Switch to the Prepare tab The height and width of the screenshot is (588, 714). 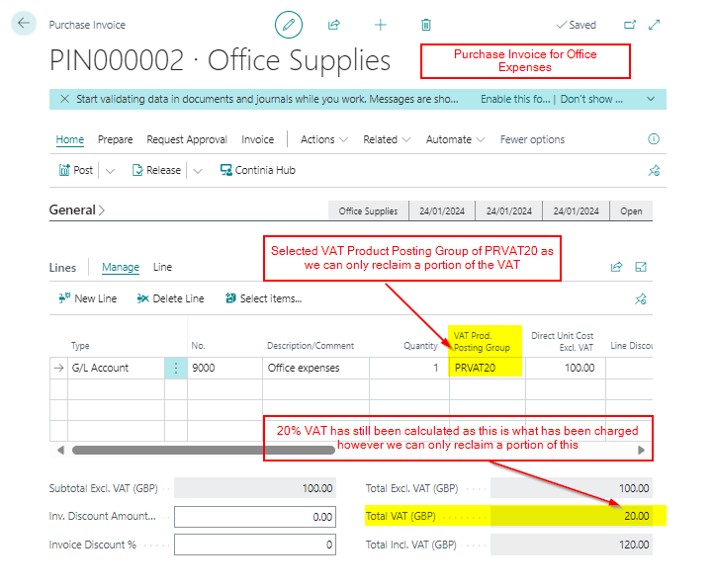[115, 139]
